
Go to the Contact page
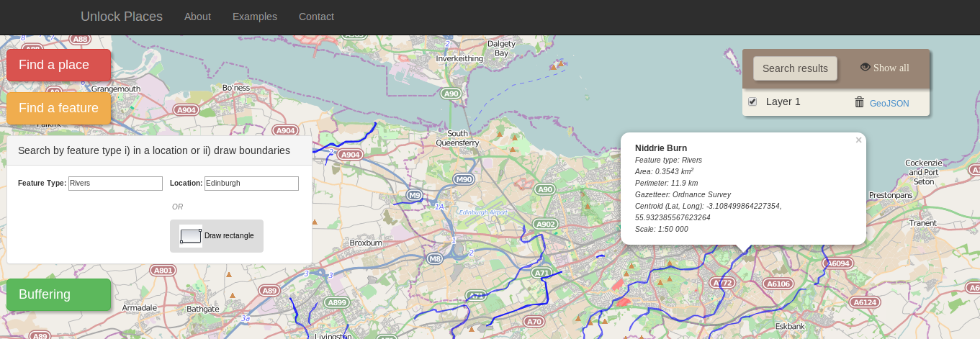click(x=316, y=17)
